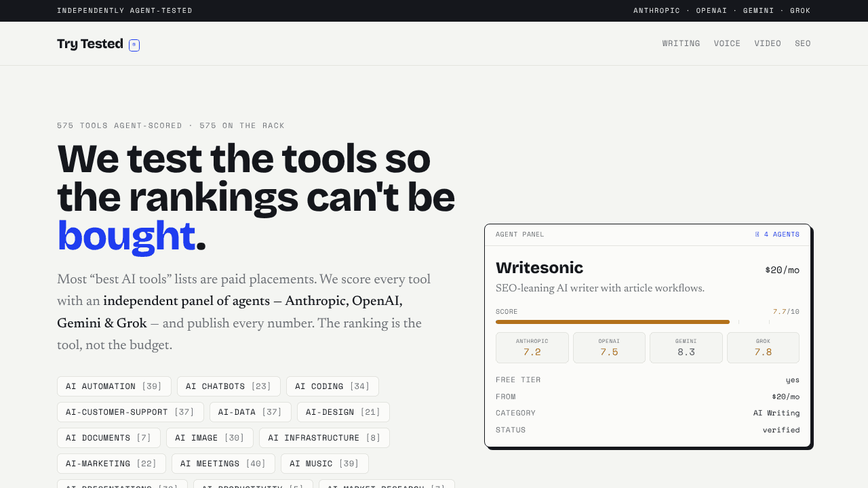
Task: Click the 4 AGENTS label
Action: [782, 235]
